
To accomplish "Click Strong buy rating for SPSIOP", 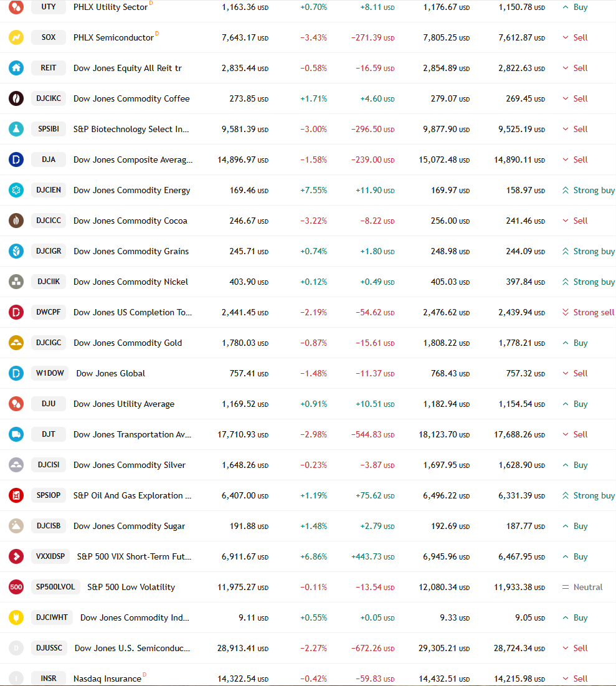I will (589, 496).
